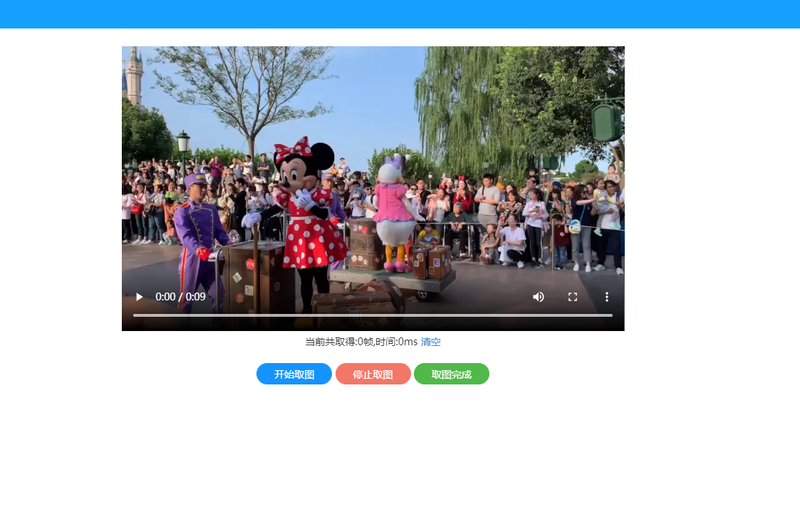
Task: Play the video with the play icon
Action: click(x=139, y=297)
